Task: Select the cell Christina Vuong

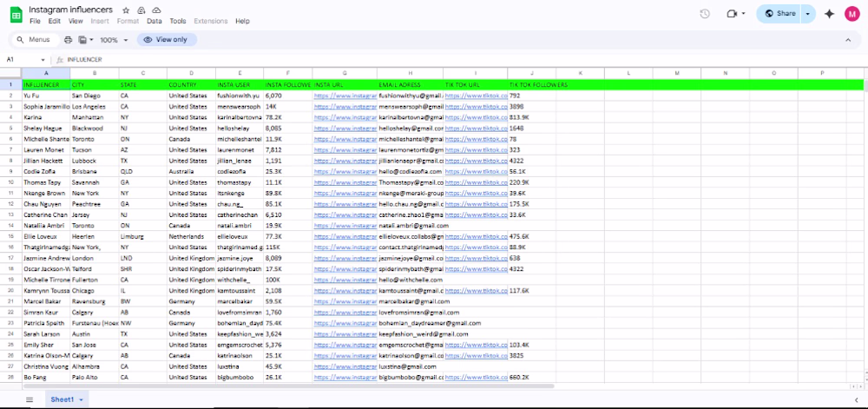Action: pyautogui.click(x=46, y=366)
